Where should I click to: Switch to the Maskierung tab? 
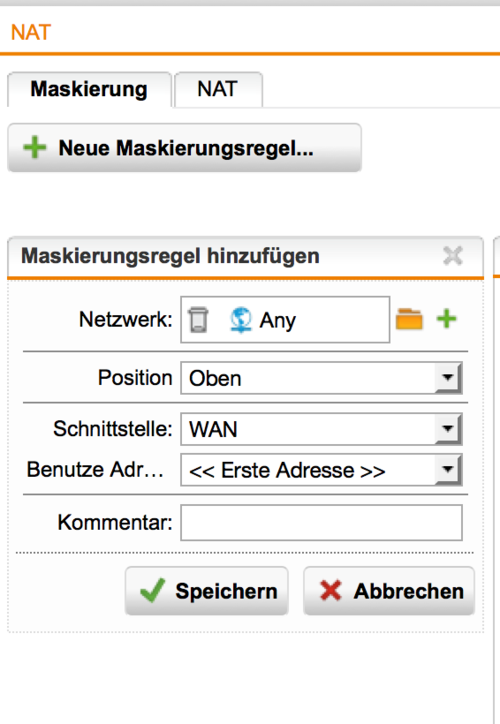(89, 89)
